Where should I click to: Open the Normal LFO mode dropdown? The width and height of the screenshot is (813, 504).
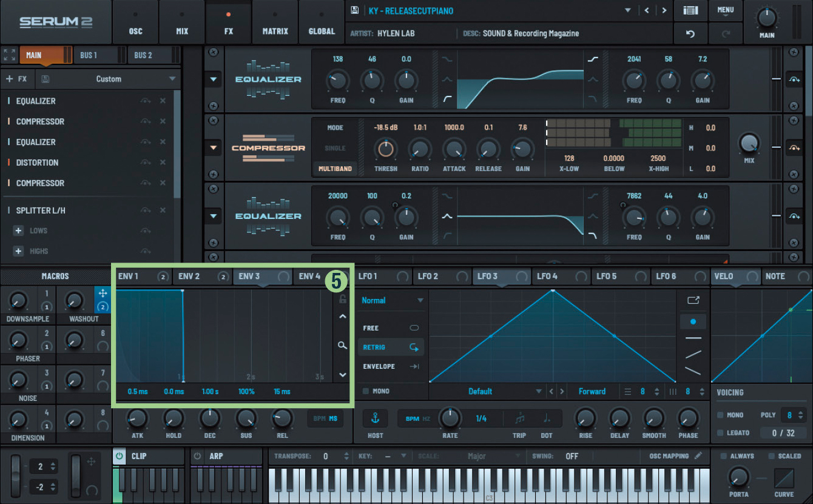click(x=393, y=300)
